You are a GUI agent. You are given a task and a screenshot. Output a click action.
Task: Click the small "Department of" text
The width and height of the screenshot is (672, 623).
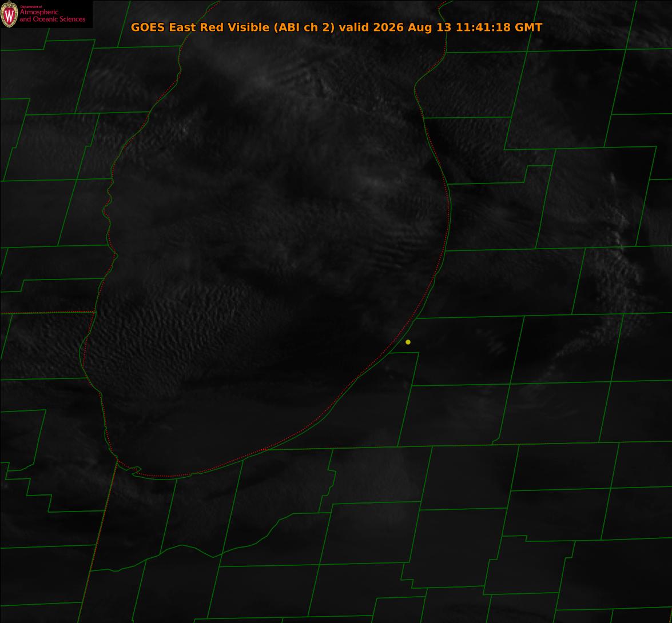point(31,7)
